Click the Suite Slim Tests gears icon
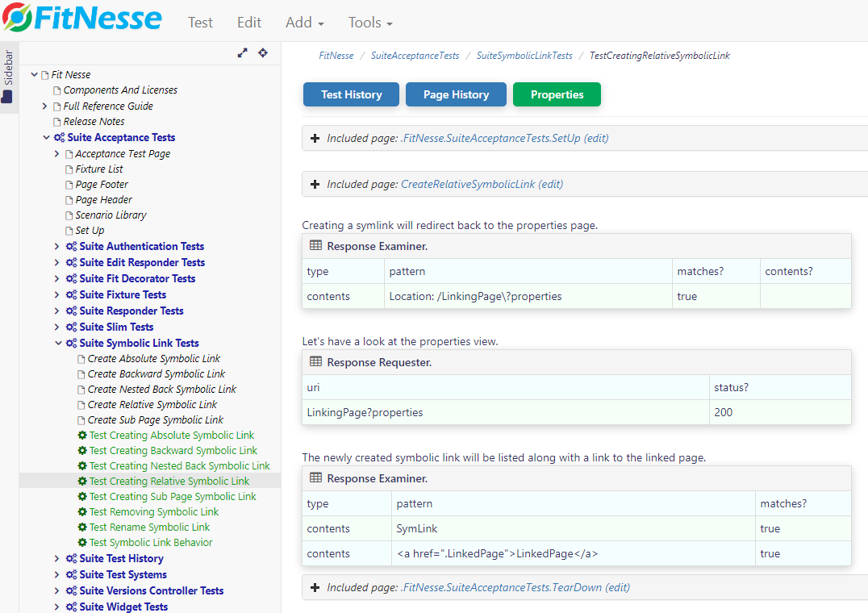868x613 pixels. [72, 327]
